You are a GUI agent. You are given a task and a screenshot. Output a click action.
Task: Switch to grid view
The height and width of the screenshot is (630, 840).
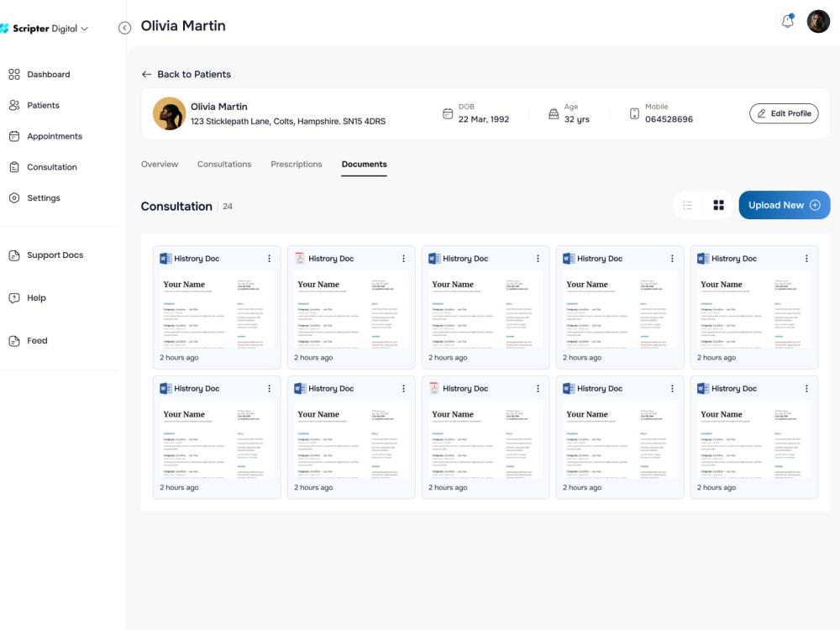(718, 205)
